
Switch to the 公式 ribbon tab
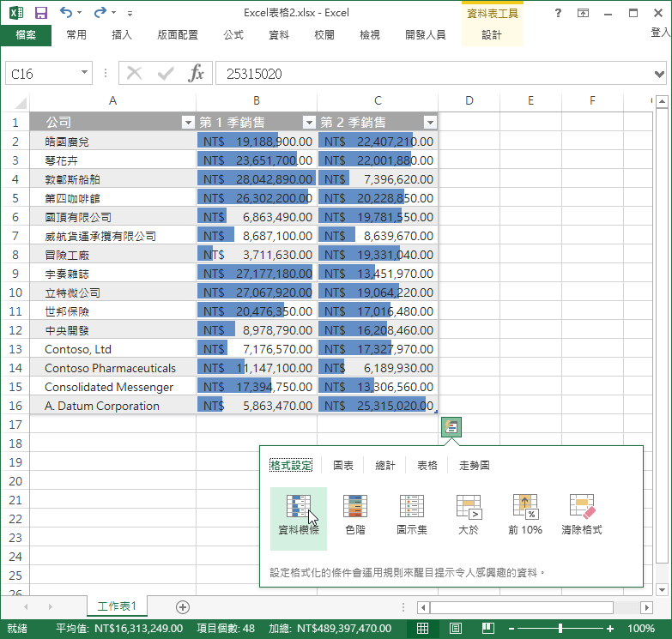pyautogui.click(x=233, y=35)
